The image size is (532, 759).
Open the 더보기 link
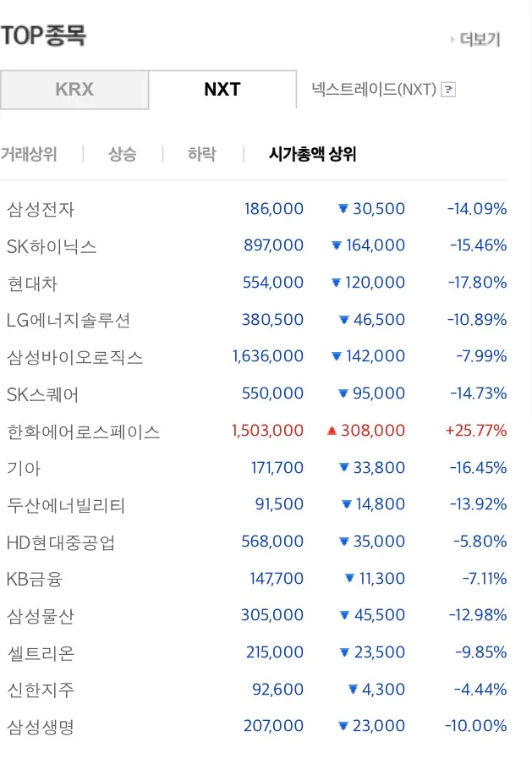point(480,39)
